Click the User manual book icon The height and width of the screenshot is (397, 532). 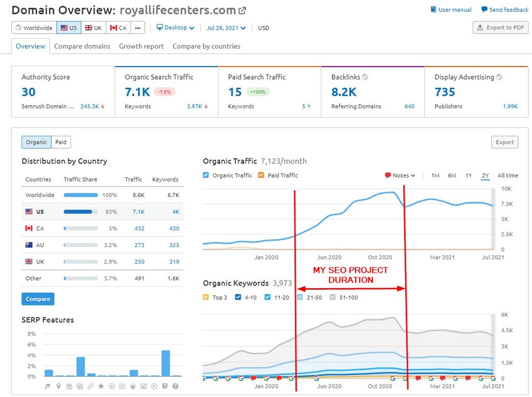(433, 10)
